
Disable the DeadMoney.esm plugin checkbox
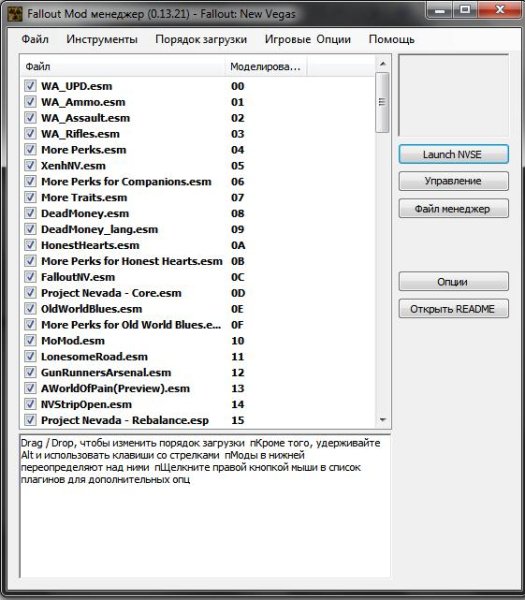click(30, 213)
